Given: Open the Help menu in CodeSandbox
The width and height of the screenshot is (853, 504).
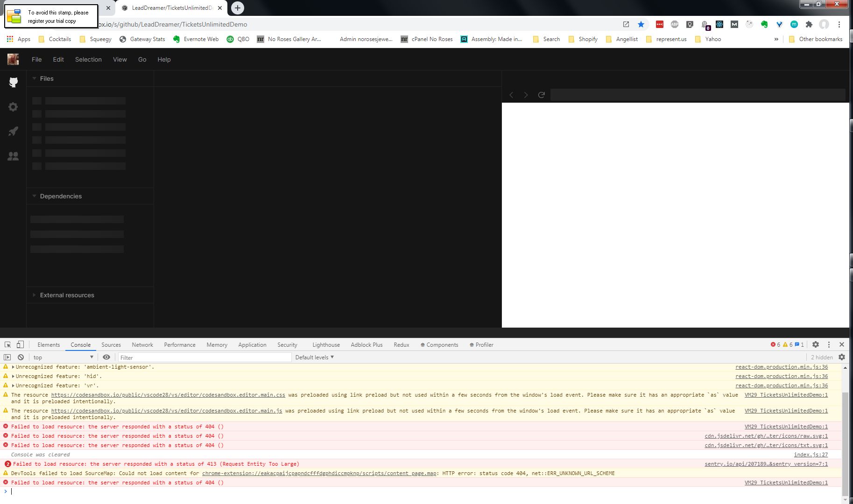Looking at the screenshot, I should (x=164, y=59).
